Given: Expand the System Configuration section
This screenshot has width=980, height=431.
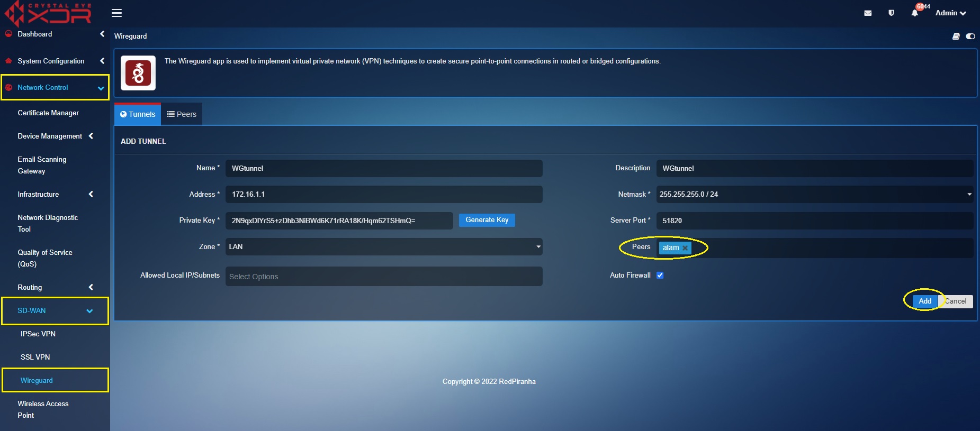Looking at the screenshot, I should point(102,61).
